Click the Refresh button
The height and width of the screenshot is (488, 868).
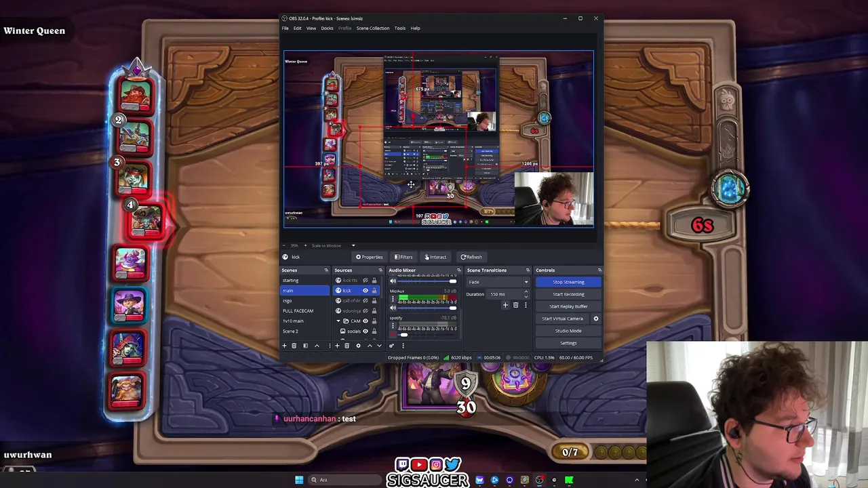[471, 257]
